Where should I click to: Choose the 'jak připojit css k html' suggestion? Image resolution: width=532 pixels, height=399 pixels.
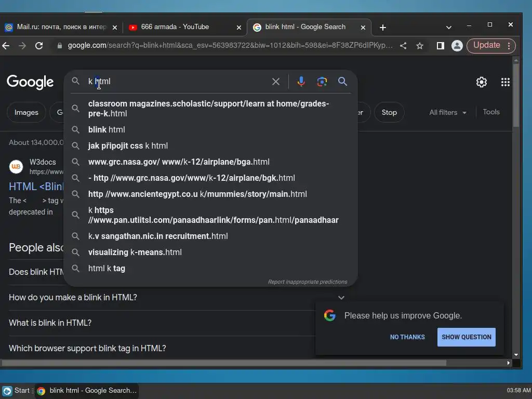[x=210, y=146]
